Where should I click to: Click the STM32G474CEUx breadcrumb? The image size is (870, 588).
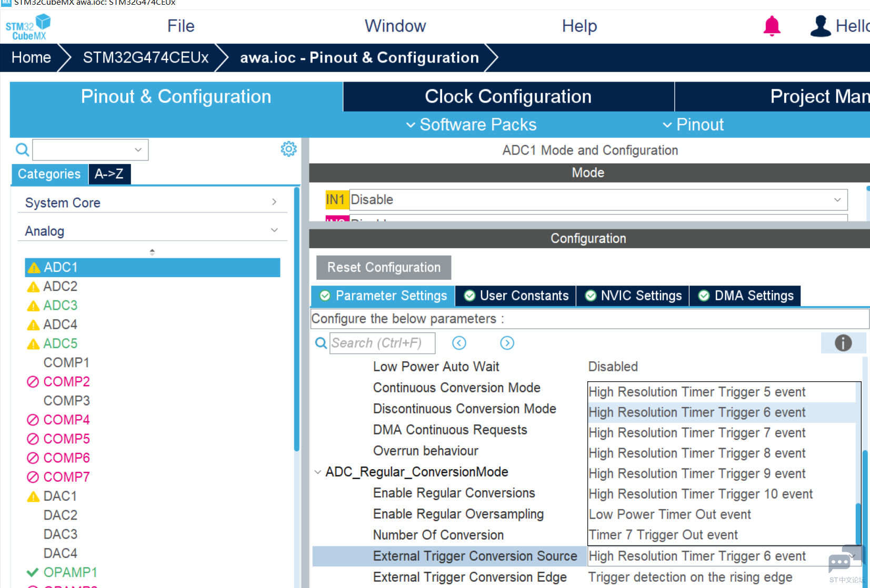[x=146, y=57]
